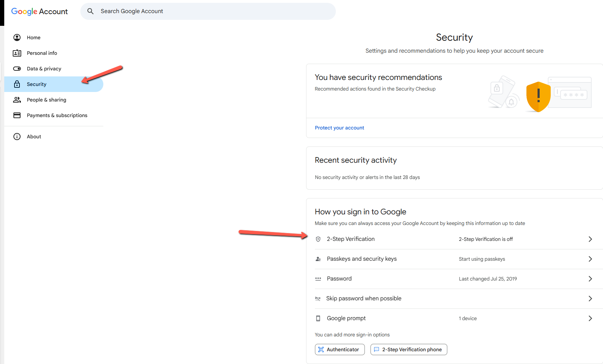Open Payments & subscriptions menu item
603x364 pixels.
tap(57, 115)
